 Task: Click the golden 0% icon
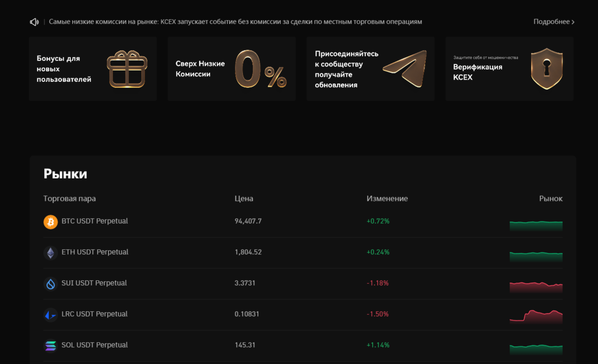[x=261, y=69]
